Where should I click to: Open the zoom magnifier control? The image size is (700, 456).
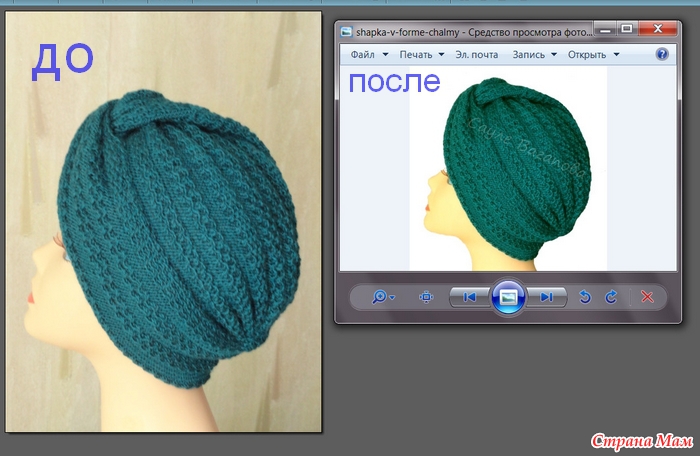click(x=385, y=297)
